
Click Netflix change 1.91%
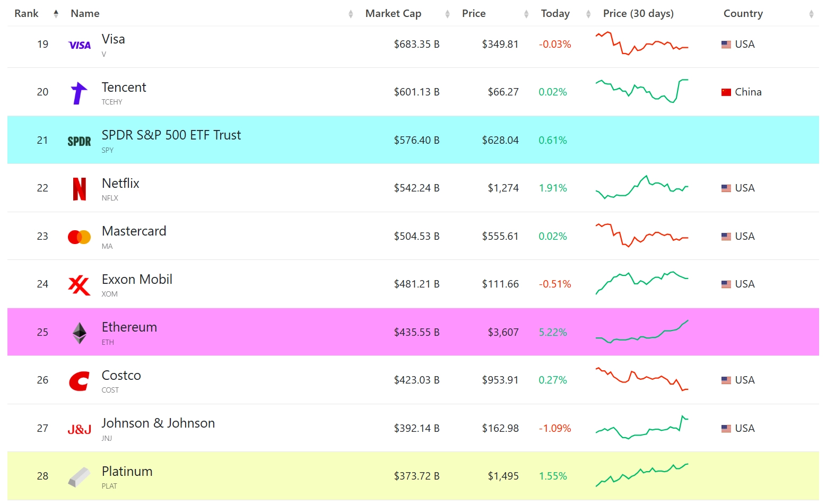[x=553, y=188]
